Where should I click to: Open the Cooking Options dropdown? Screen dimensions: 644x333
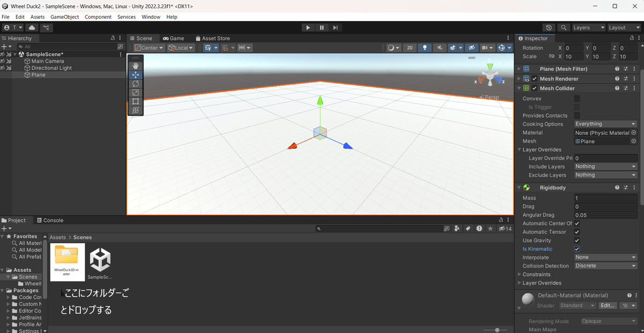pyautogui.click(x=606, y=124)
